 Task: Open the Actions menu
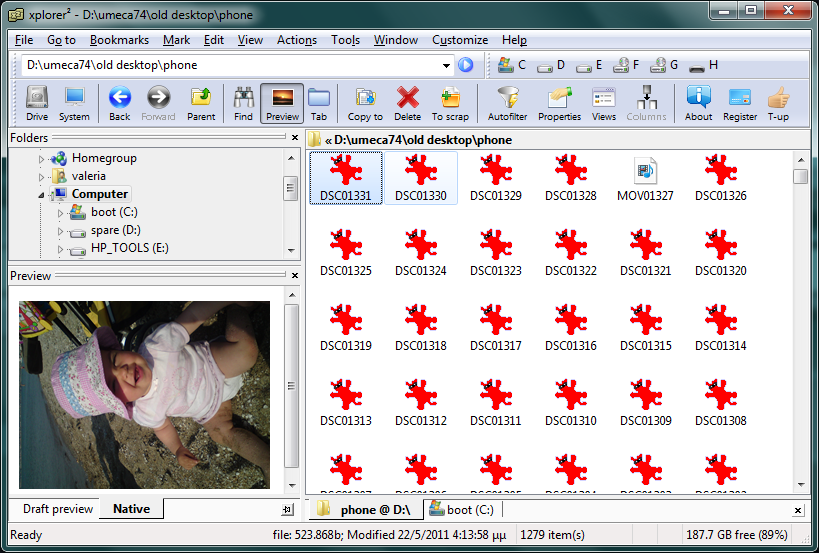click(x=297, y=40)
